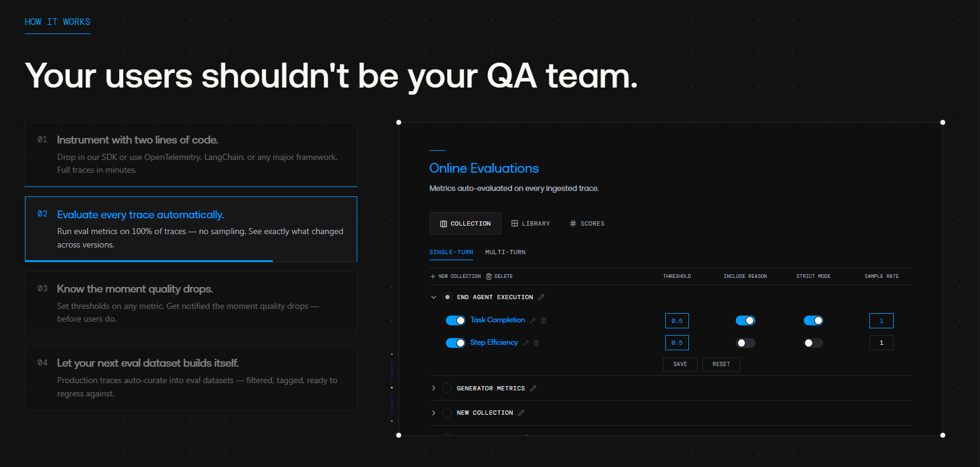The width and height of the screenshot is (980, 467).
Task: Click the Online Evaluations heading
Action: [484, 168]
